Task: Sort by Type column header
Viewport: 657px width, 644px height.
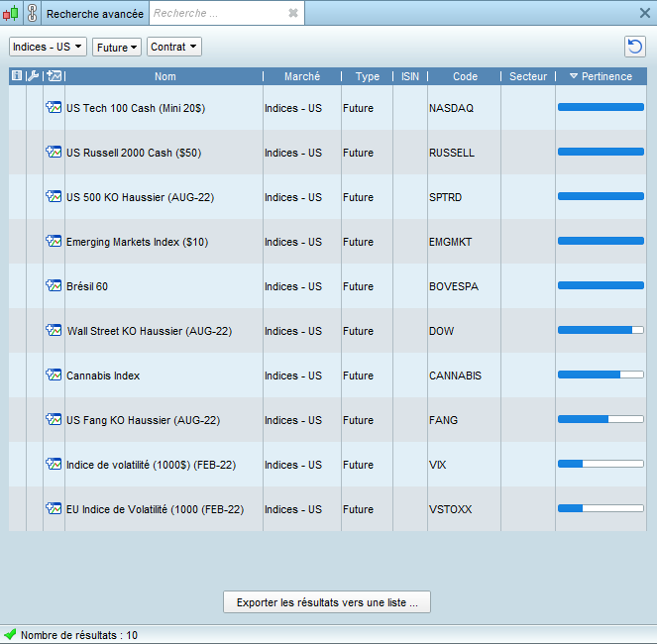Action: [368, 76]
